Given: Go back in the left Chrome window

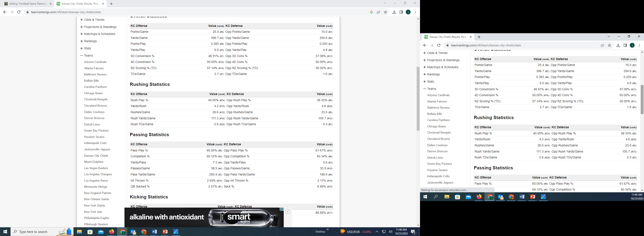Looking at the screenshot, I should point(5,12).
